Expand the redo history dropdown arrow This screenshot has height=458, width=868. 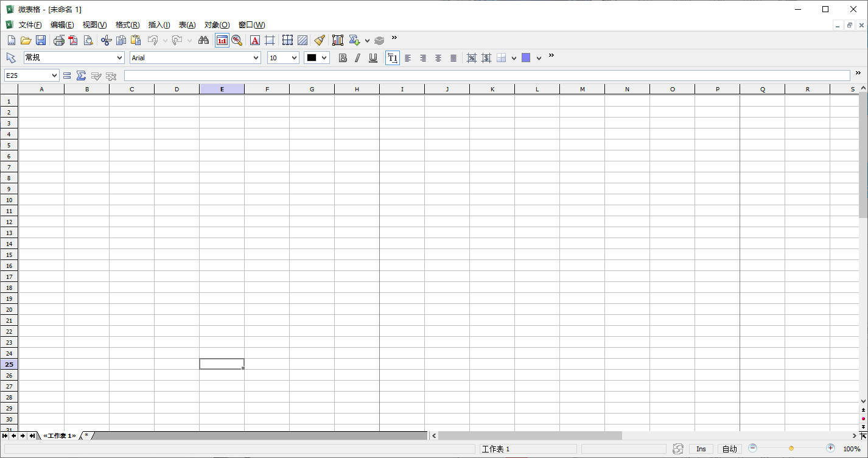(x=189, y=41)
